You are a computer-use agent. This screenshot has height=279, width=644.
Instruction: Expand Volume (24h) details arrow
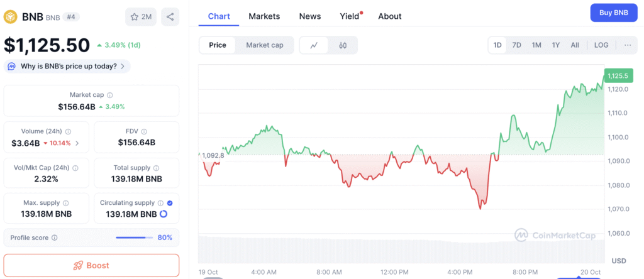[x=77, y=143]
